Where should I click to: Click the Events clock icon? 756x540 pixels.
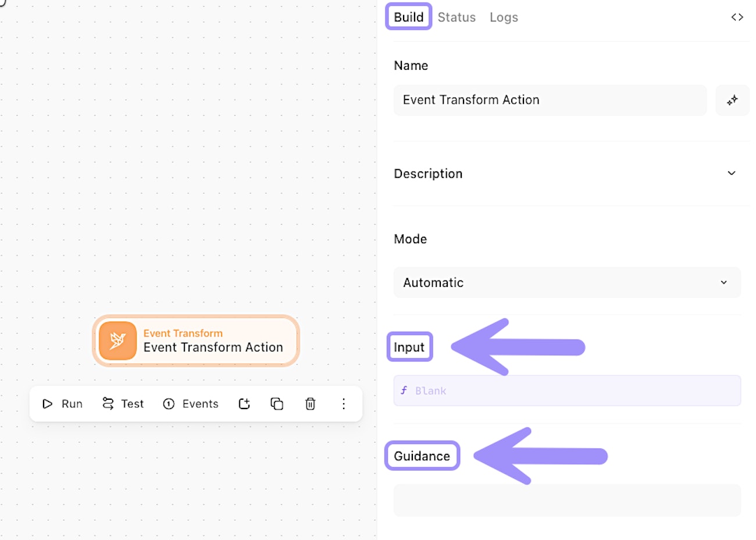point(169,404)
